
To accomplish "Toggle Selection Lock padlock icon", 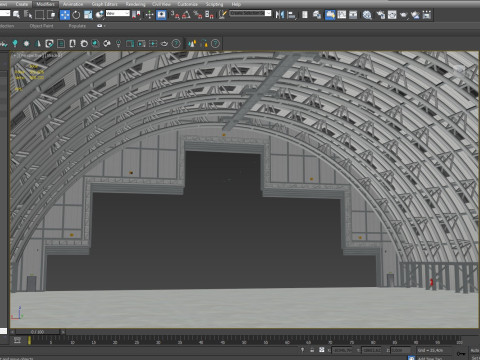I will click(312, 350).
